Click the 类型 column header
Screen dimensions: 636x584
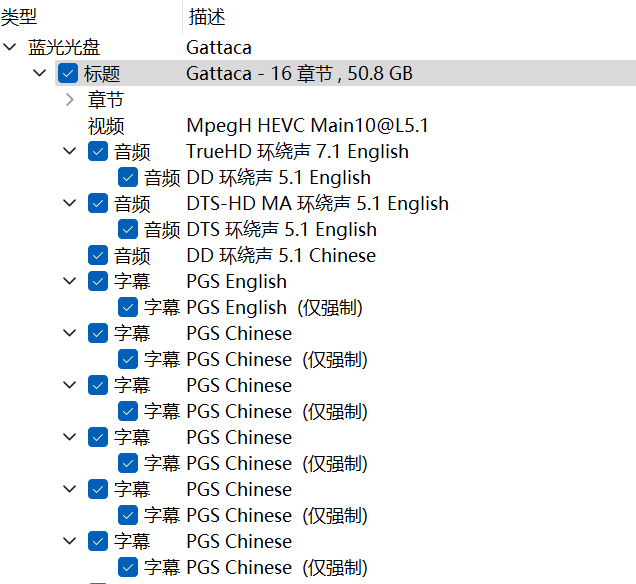point(19,17)
